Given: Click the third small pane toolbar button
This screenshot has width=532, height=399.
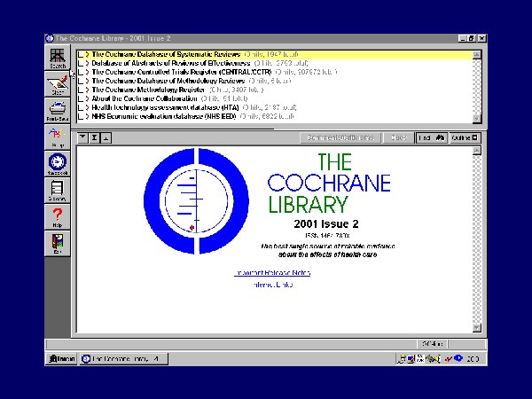Looking at the screenshot, I should pyautogui.click(x=106, y=137).
